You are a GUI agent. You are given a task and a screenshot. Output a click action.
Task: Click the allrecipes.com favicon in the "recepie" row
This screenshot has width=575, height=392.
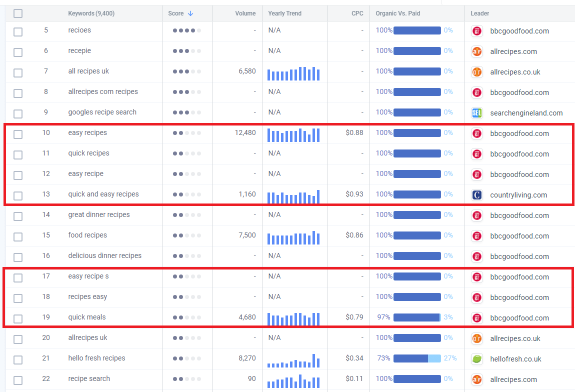(x=476, y=51)
